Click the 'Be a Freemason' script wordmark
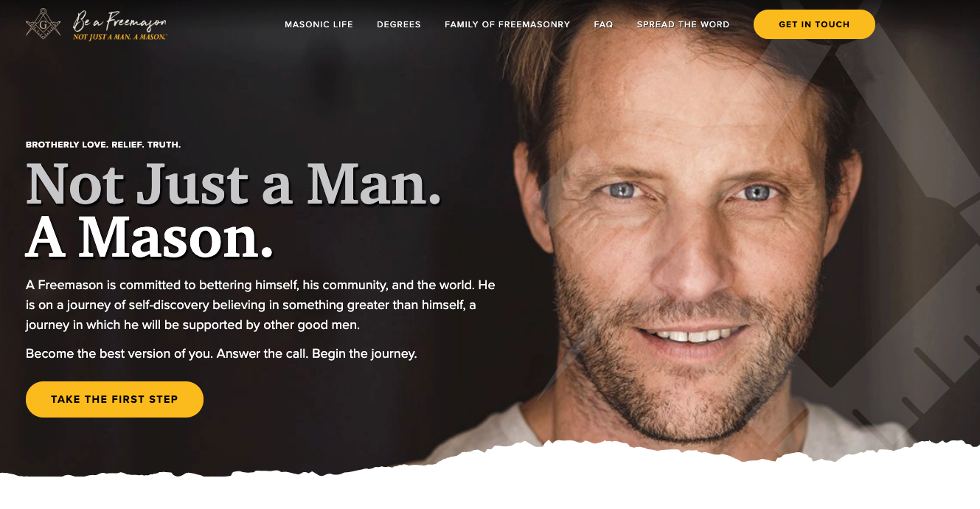 point(119,21)
